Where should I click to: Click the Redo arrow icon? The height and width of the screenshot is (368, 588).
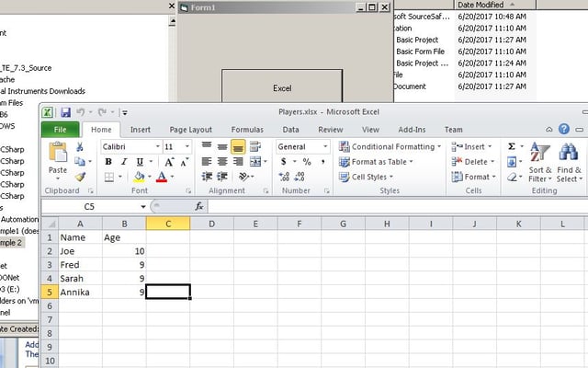[102, 112]
